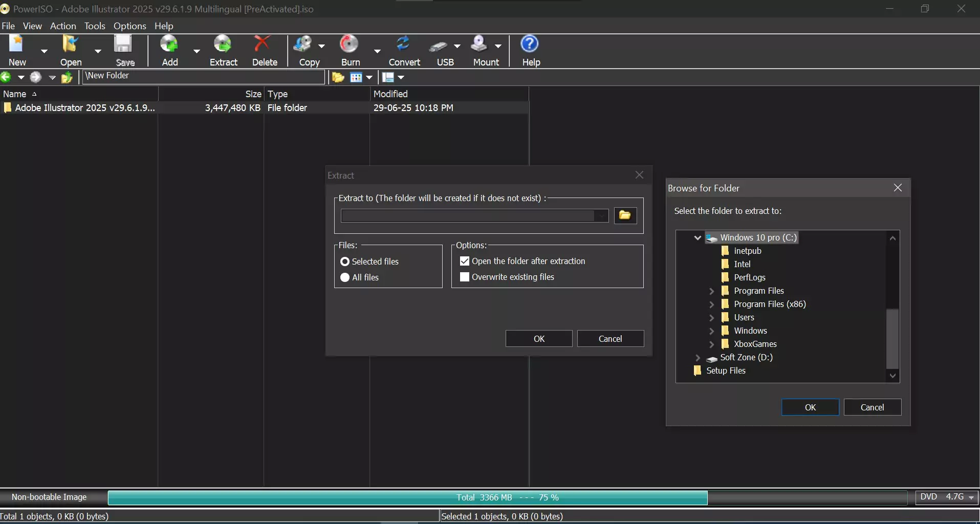
Task: Click the Open toolbar icon
Action: (70, 45)
